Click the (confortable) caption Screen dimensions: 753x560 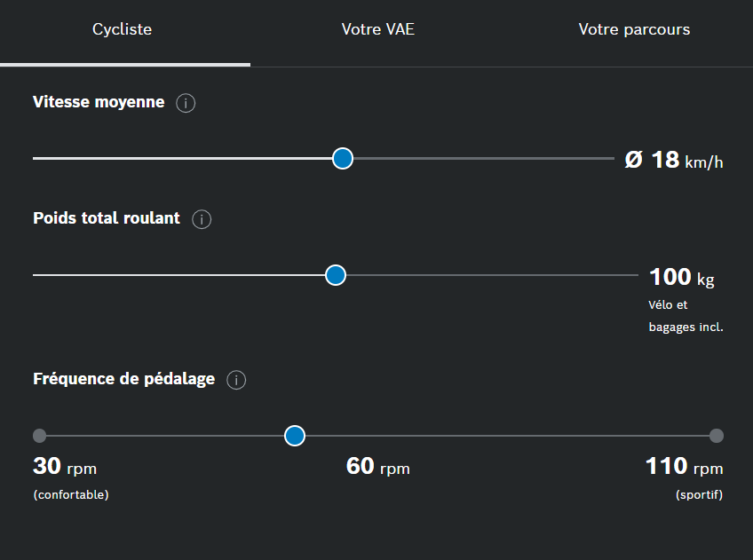pos(71,494)
